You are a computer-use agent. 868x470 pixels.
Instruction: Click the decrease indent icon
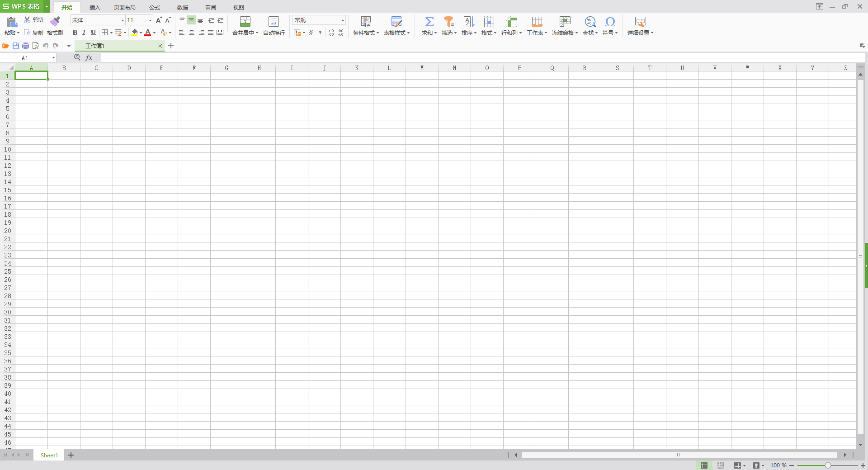(212, 20)
